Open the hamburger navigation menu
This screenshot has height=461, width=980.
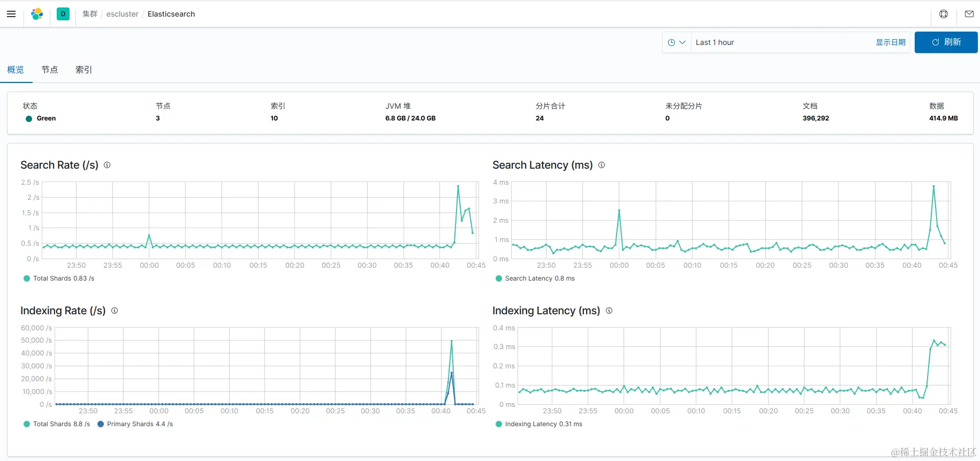click(11, 14)
